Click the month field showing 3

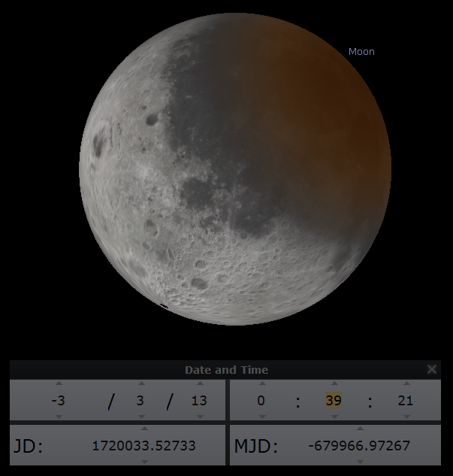click(x=140, y=400)
